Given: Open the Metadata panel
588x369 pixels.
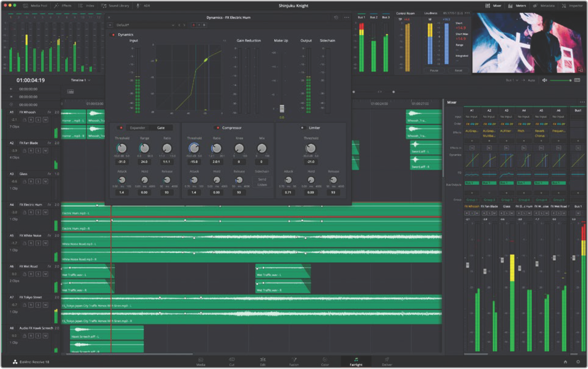Looking at the screenshot, I should (x=544, y=6).
